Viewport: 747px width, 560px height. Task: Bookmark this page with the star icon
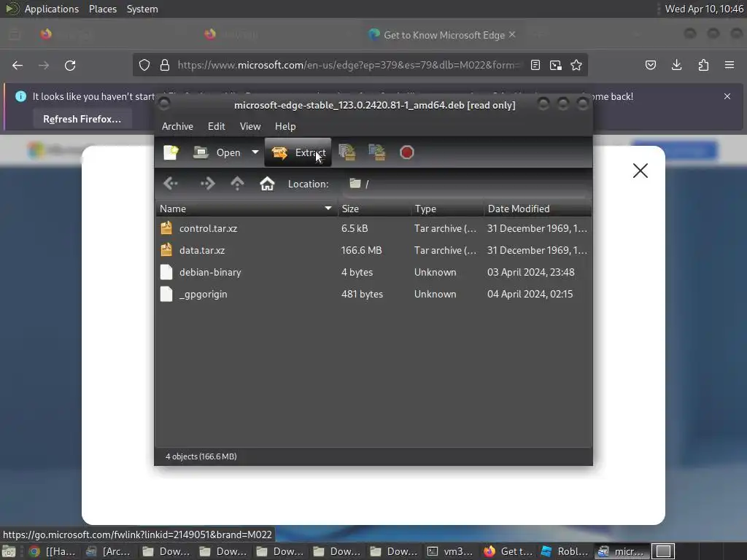pos(576,65)
